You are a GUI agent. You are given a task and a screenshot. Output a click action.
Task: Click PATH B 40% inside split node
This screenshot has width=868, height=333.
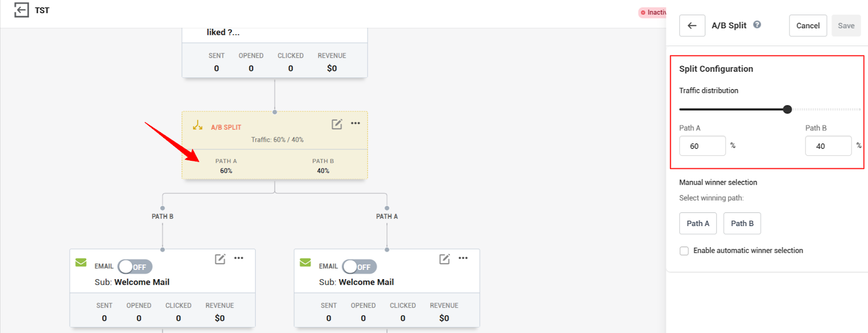coord(323,166)
